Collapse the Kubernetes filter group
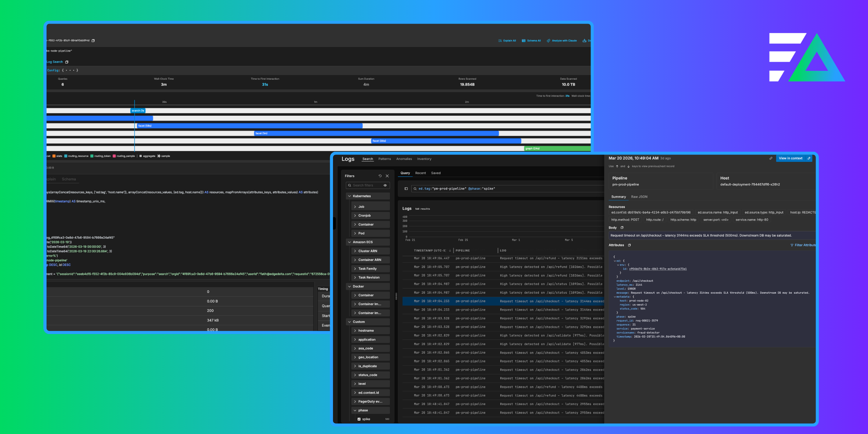868x434 pixels. (350, 196)
